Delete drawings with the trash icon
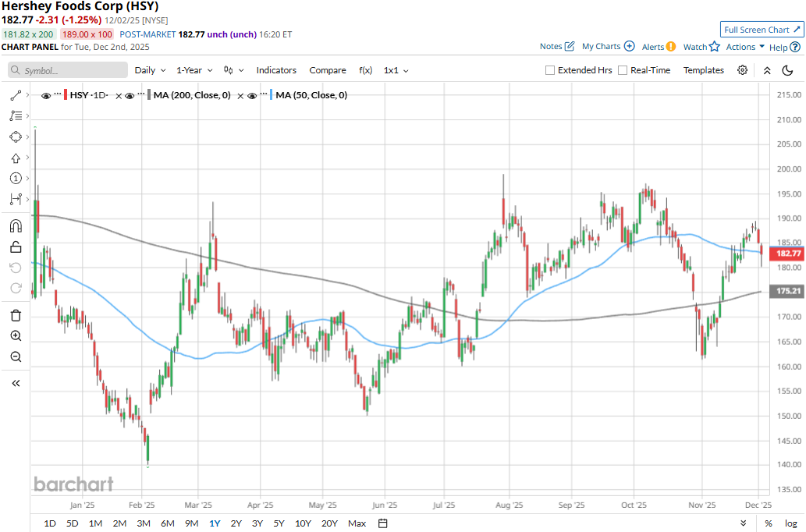Screen dimensions: 806x532 (16, 315)
